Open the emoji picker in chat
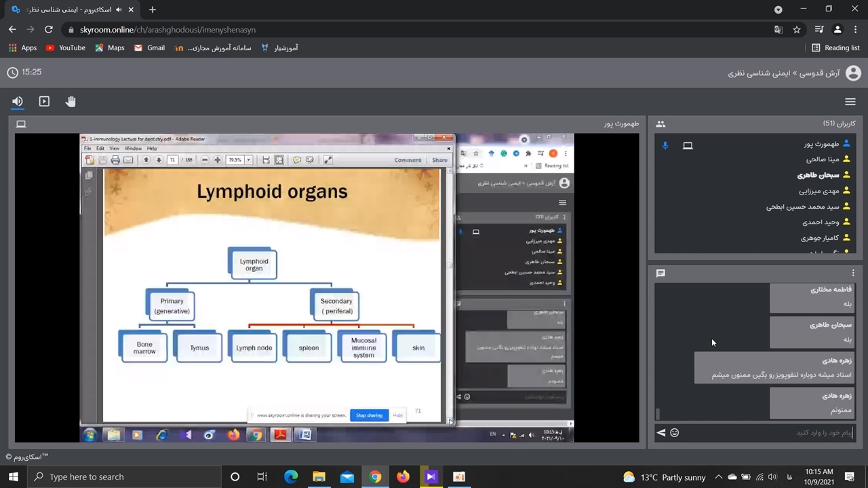The height and width of the screenshot is (488, 868). [x=674, y=432]
